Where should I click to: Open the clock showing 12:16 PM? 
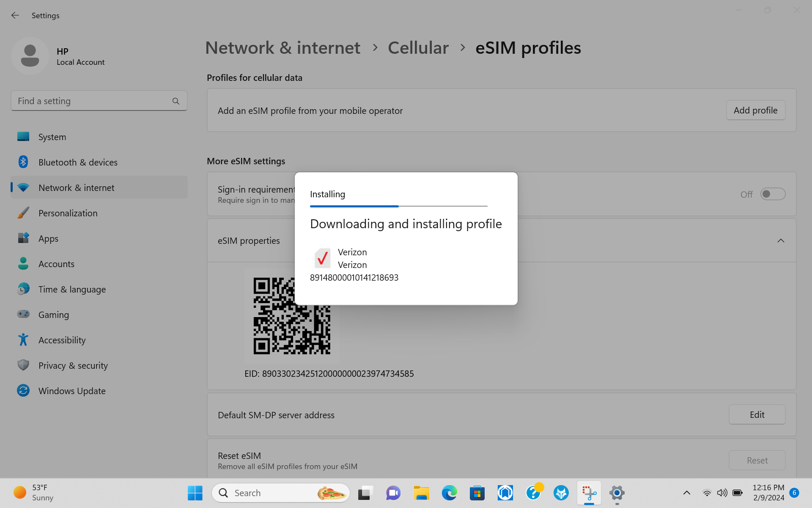click(768, 493)
